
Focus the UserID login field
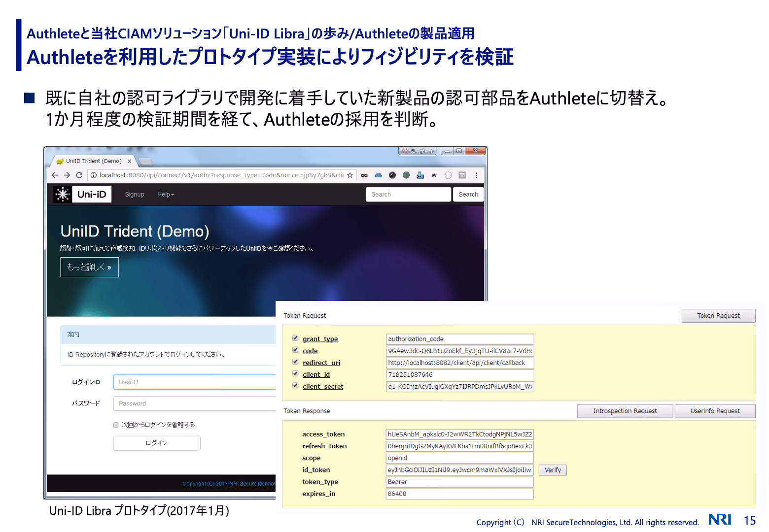click(x=194, y=382)
